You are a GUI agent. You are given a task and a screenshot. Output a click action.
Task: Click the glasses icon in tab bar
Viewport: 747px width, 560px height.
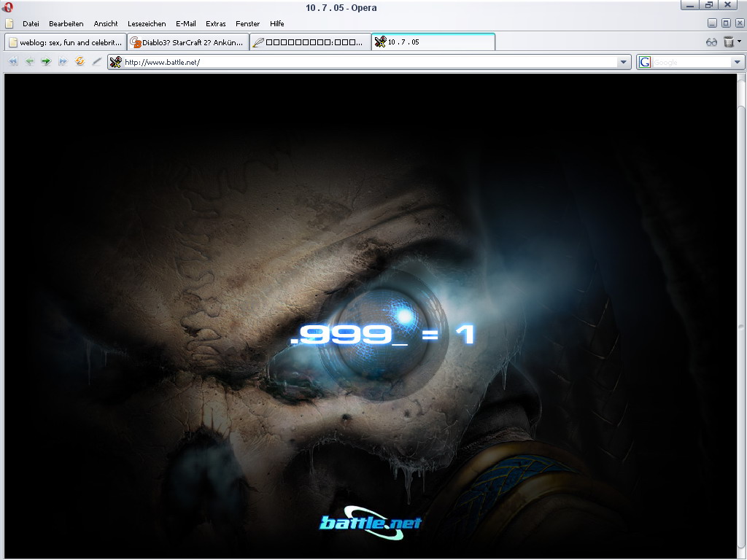(711, 42)
